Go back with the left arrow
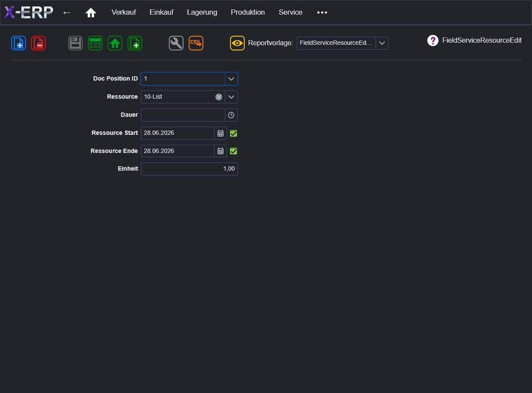The image size is (532, 393). pyautogui.click(x=67, y=12)
